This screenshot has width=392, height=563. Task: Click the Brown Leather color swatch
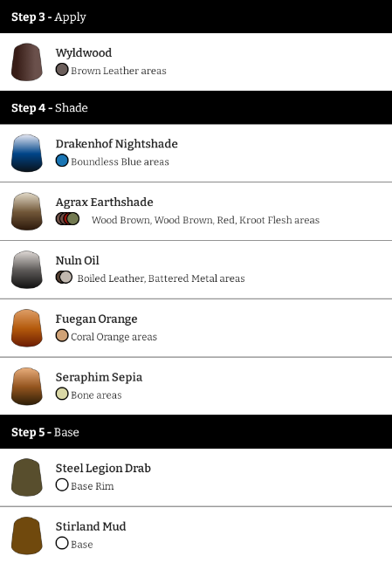[x=62, y=70]
